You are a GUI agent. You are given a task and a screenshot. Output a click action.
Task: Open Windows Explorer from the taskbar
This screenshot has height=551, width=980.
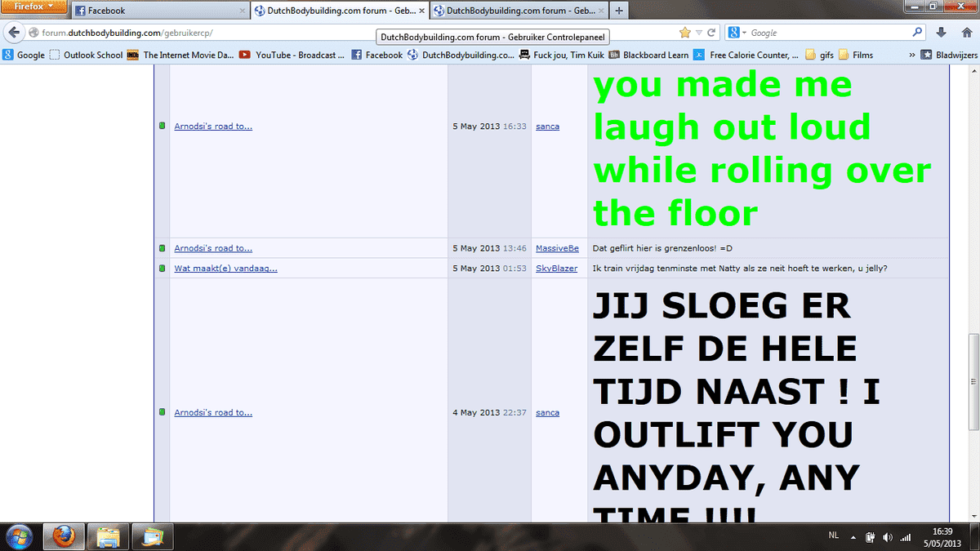pyautogui.click(x=109, y=536)
